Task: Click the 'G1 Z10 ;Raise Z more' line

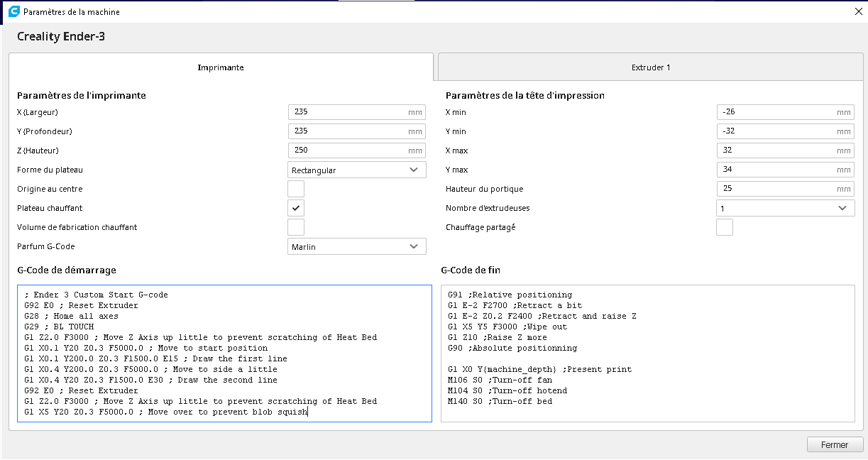Action: tap(498, 337)
